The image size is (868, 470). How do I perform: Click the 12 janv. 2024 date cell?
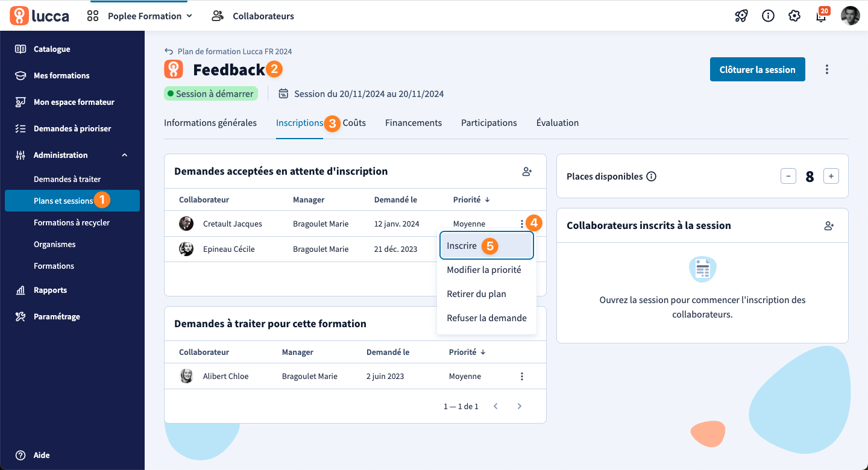(397, 224)
